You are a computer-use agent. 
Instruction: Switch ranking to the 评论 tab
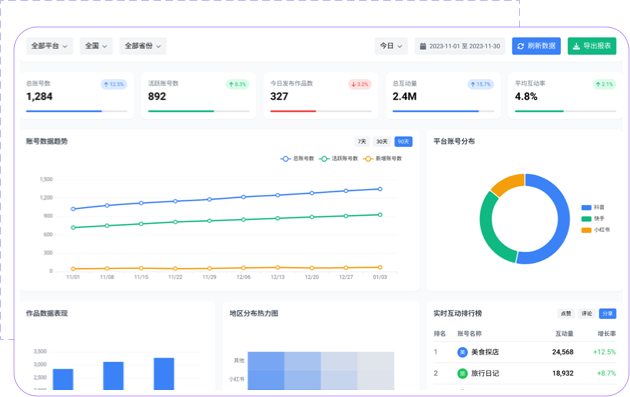[x=587, y=313]
